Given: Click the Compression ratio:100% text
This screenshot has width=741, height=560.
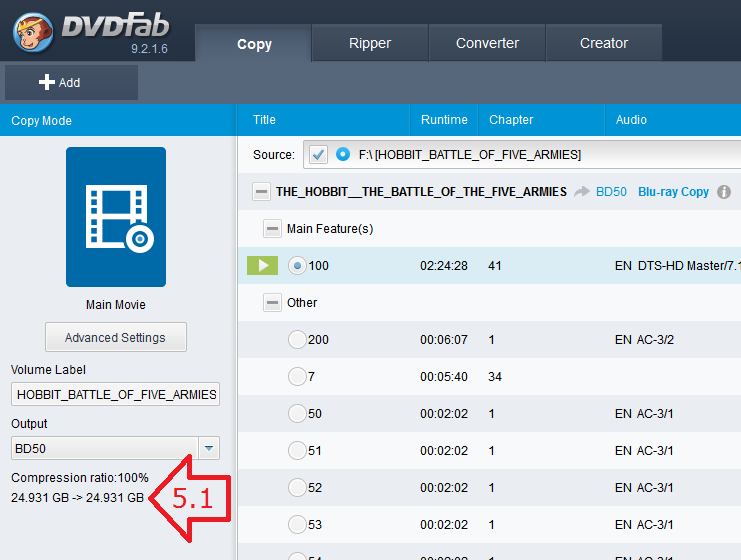Looking at the screenshot, I should (80, 478).
